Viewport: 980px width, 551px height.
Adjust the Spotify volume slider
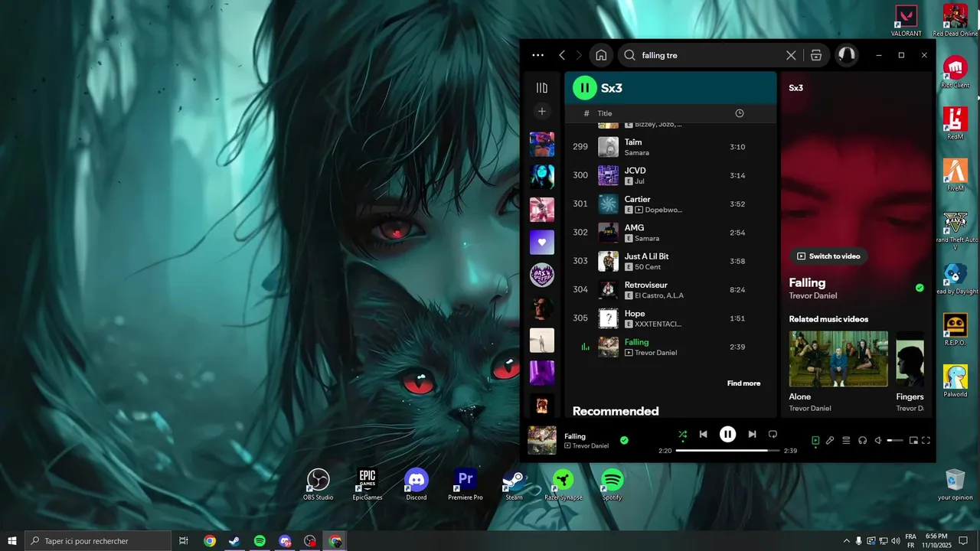click(894, 440)
